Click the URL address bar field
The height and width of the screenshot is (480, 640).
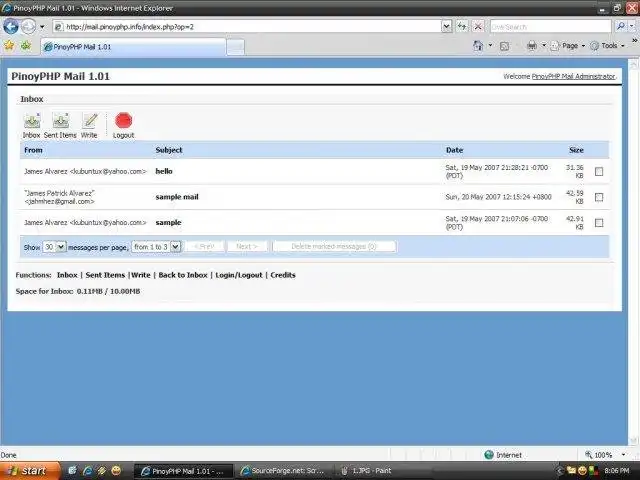click(x=249, y=27)
